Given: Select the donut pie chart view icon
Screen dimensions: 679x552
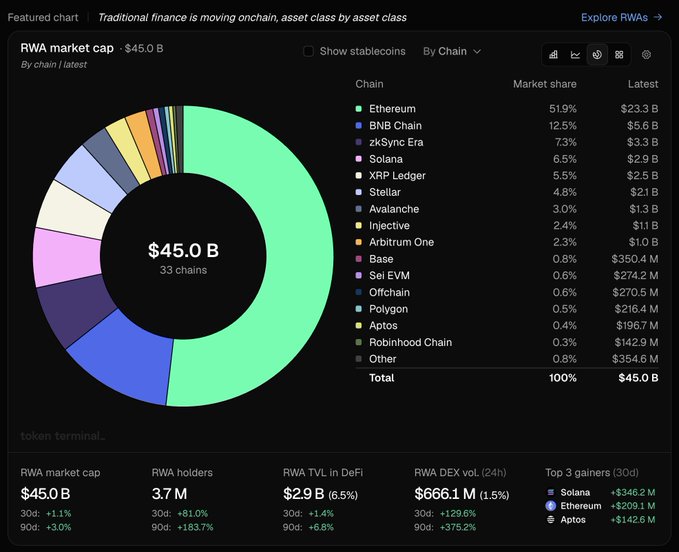Looking at the screenshot, I should pyautogui.click(x=597, y=55).
